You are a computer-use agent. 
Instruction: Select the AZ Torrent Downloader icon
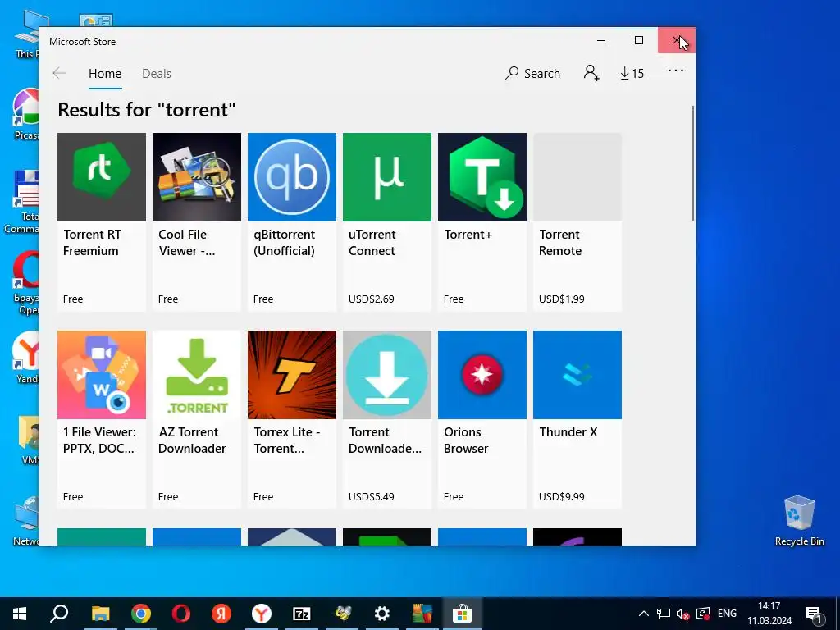[x=197, y=374]
